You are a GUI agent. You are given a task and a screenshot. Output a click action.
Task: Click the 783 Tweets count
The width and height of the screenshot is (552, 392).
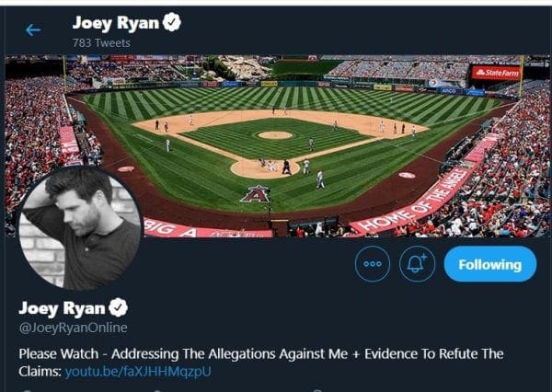click(101, 42)
